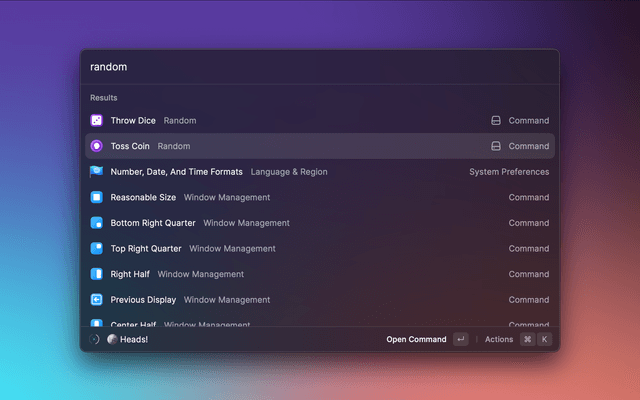The image size is (640, 400).
Task: Click the Top Right Quarter icon
Action: pyautogui.click(x=97, y=248)
